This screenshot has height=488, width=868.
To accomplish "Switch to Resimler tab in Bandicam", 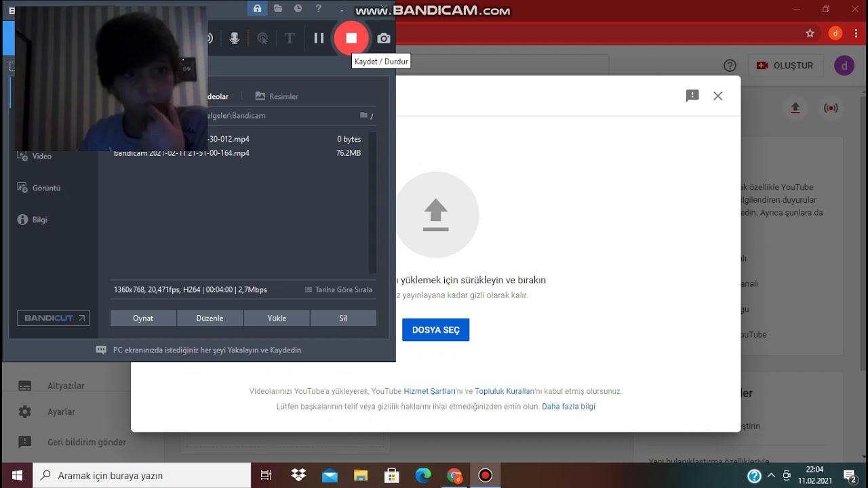I will pos(277,96).
